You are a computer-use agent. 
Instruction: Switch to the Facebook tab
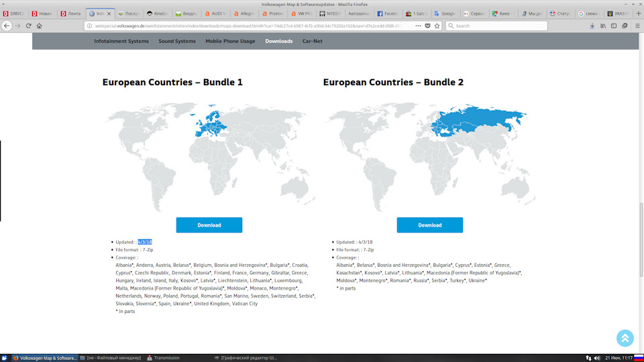coord(388,13)
